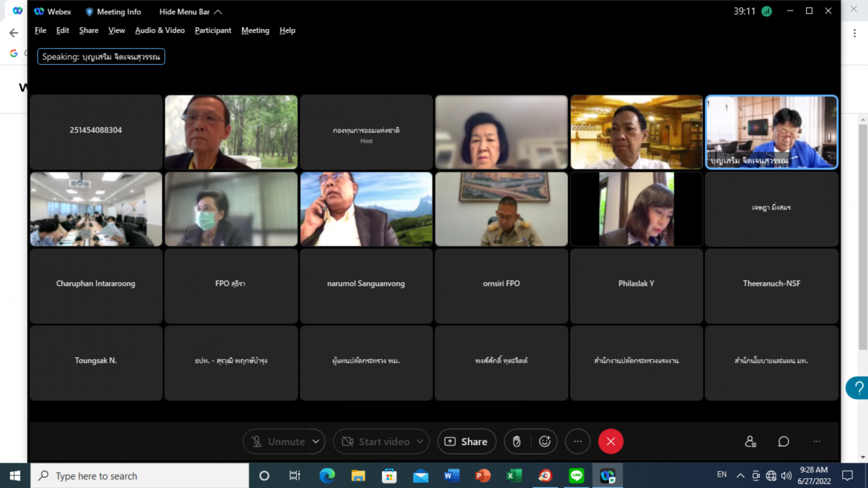Open Mail app from taskbar

tap(421, 476)
